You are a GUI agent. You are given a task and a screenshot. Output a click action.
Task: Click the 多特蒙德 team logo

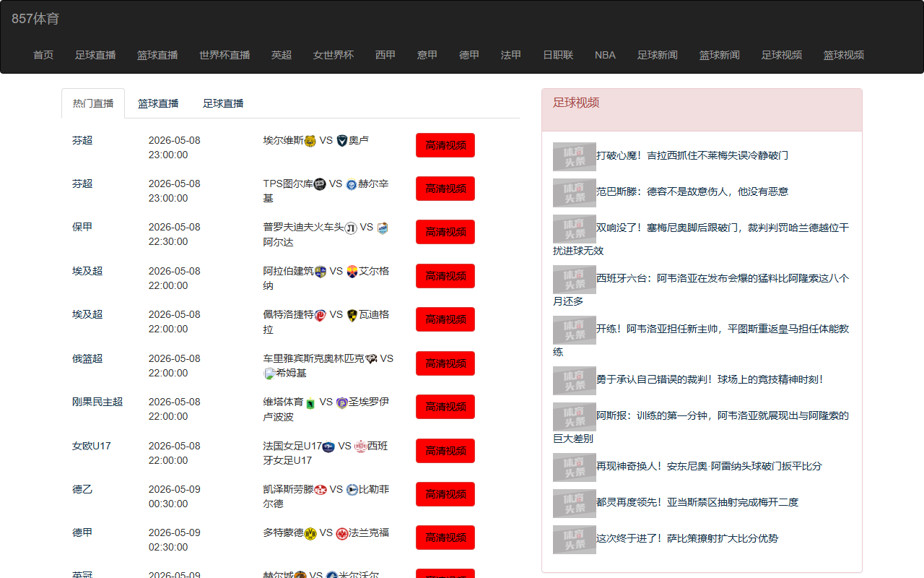[310, 533]
